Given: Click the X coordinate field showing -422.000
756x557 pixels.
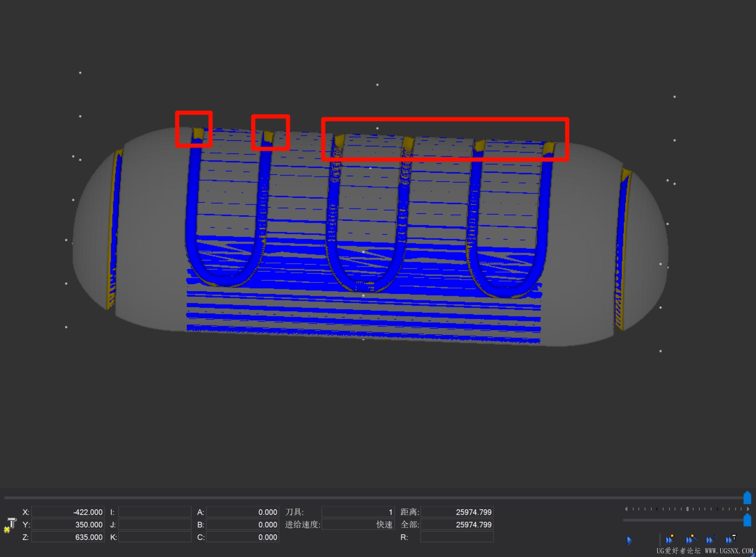Looking at the screenshot, I should (x=68, y=512).
